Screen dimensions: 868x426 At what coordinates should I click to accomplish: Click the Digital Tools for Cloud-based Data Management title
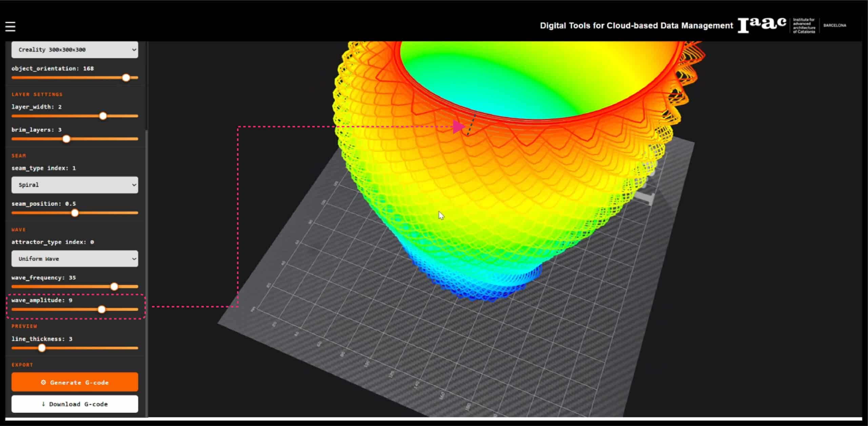[x=636, y=26]
